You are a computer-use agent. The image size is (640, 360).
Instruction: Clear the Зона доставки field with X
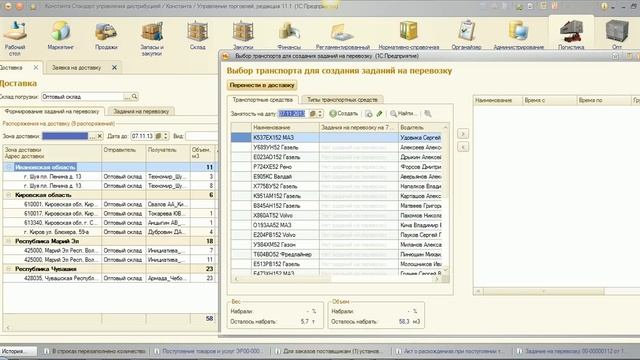(x=100, y=136)
